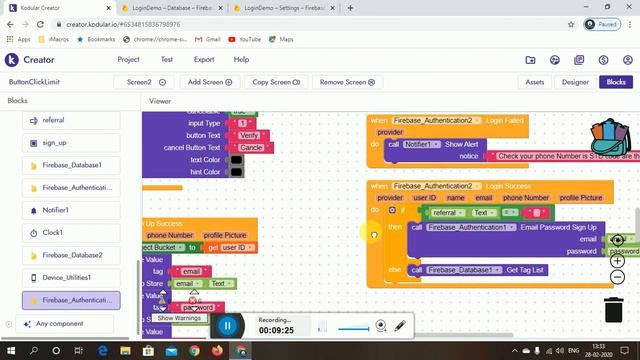Click the workspace trash can
The height and width of the screenshot is (360, 640).
coord(613,310)
